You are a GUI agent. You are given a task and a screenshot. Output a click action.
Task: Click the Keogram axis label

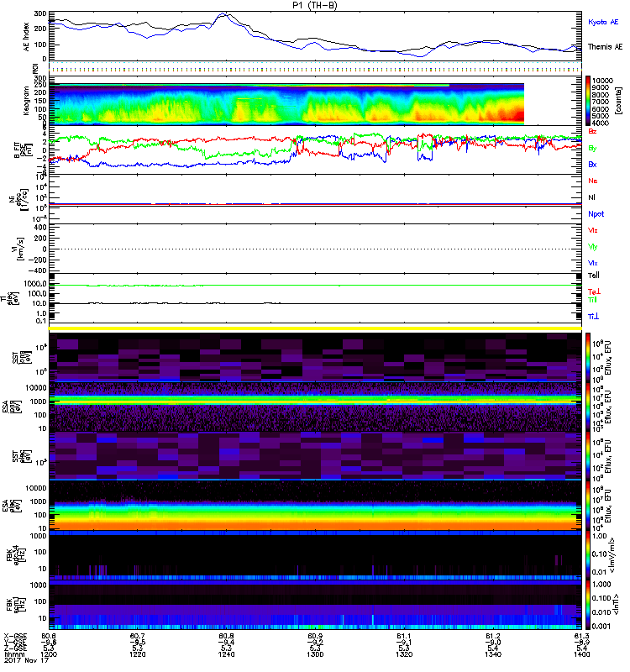point(26,100)
